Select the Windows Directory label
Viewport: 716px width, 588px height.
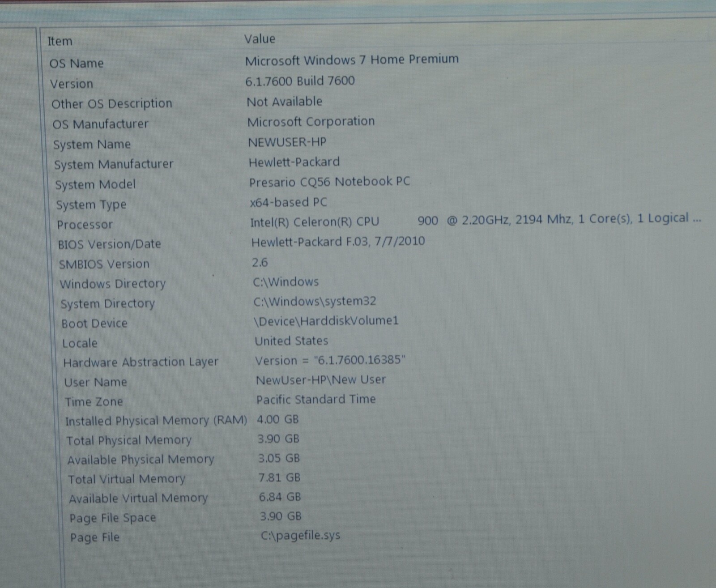pos(113,284)
